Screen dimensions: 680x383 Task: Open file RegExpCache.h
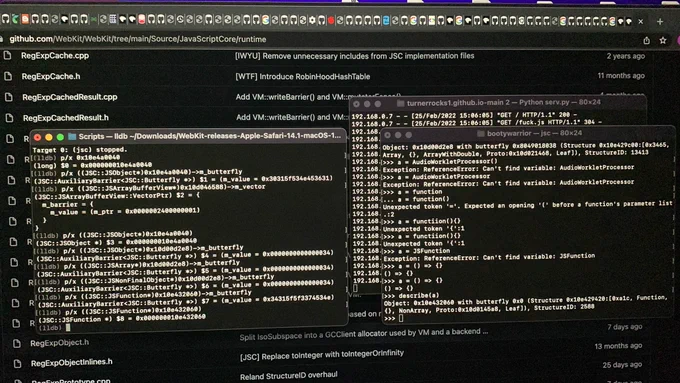(51, 76)
